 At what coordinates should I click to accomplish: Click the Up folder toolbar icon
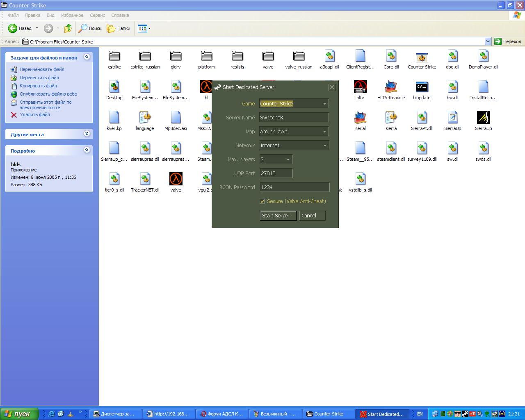click(x=68, y=28)
